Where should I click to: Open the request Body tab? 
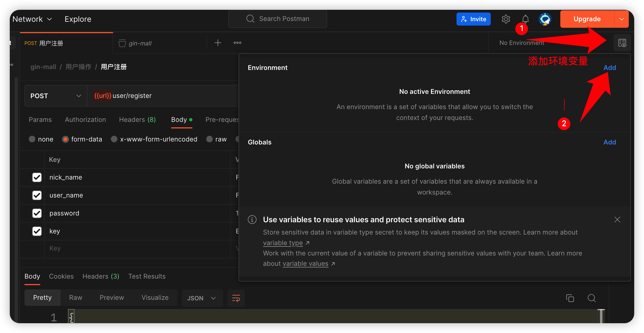182,120
